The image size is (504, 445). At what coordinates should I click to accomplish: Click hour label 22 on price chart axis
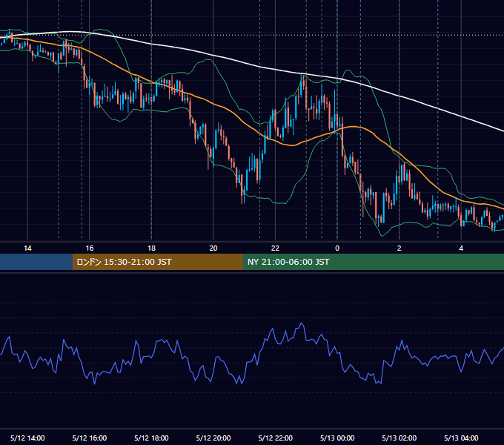[275, 248]
